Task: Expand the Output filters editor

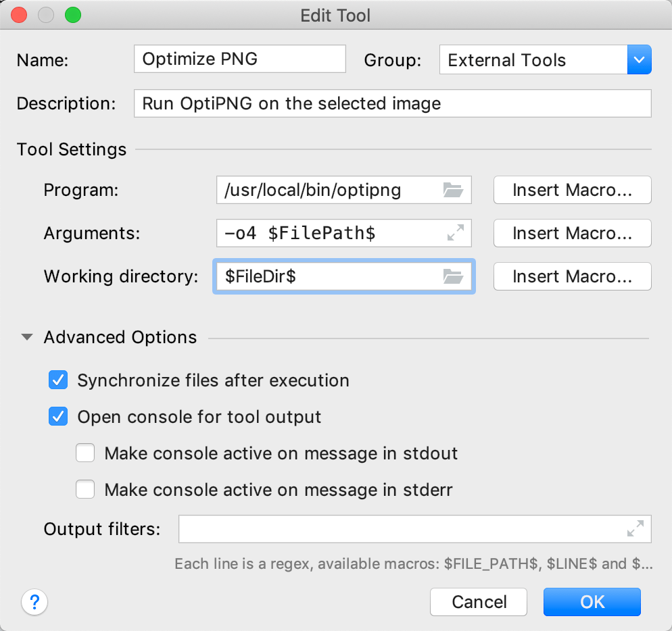Action: click(635, 529)
